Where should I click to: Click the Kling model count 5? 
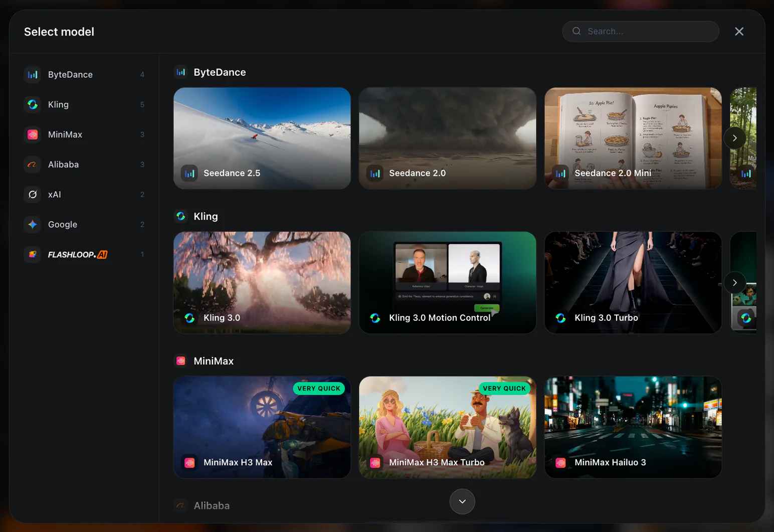click(142, 105)
